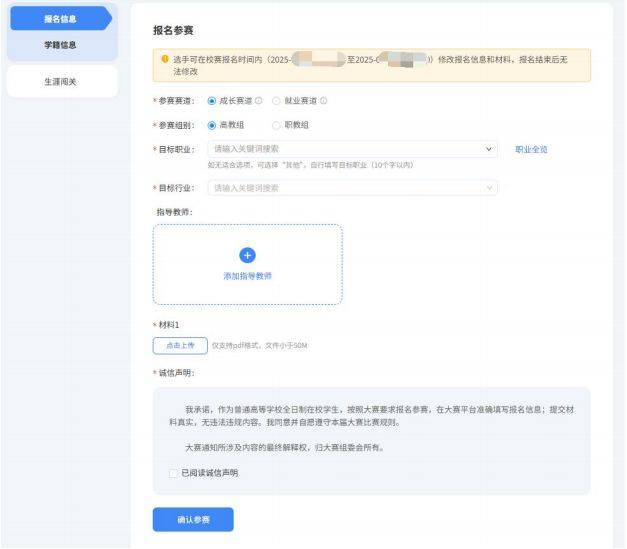
Task: Click the orange warning icon in notice banner
Action: [165, 59]
